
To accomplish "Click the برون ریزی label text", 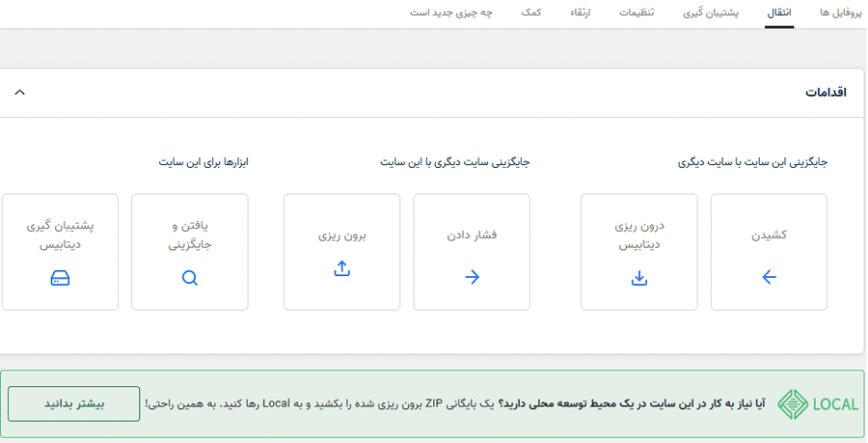I will pos(342,235).
